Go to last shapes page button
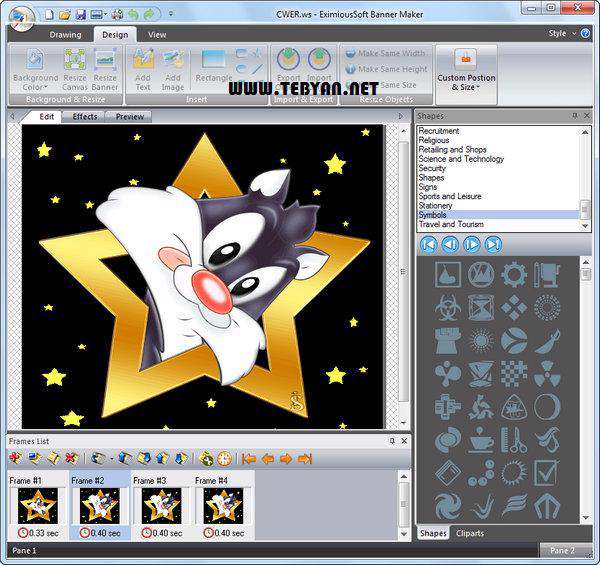 493,244
